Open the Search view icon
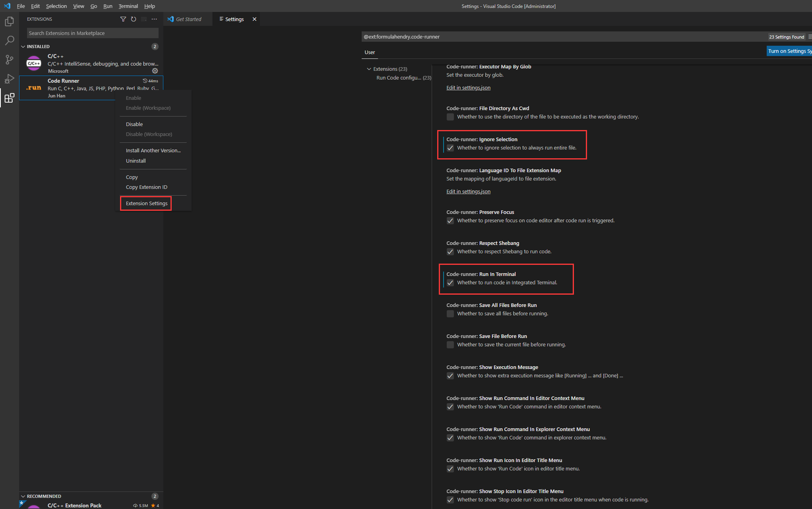This screenshot has height=509, width=812. point(9,41)
